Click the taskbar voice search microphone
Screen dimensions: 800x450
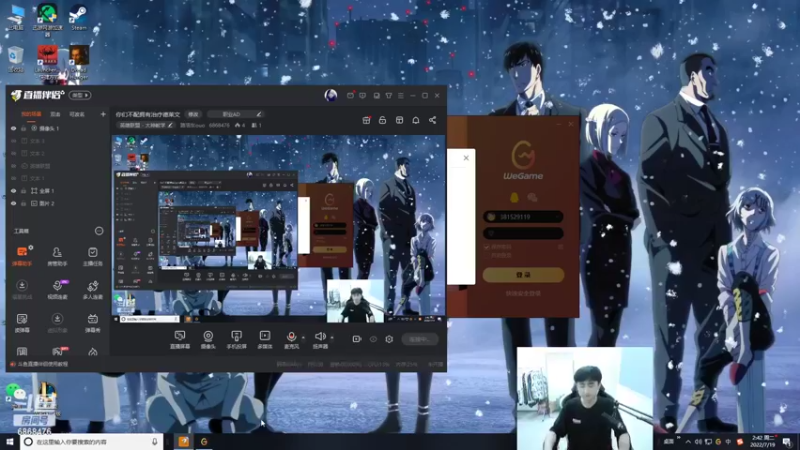pyautogui.click(x=155, y=442)
